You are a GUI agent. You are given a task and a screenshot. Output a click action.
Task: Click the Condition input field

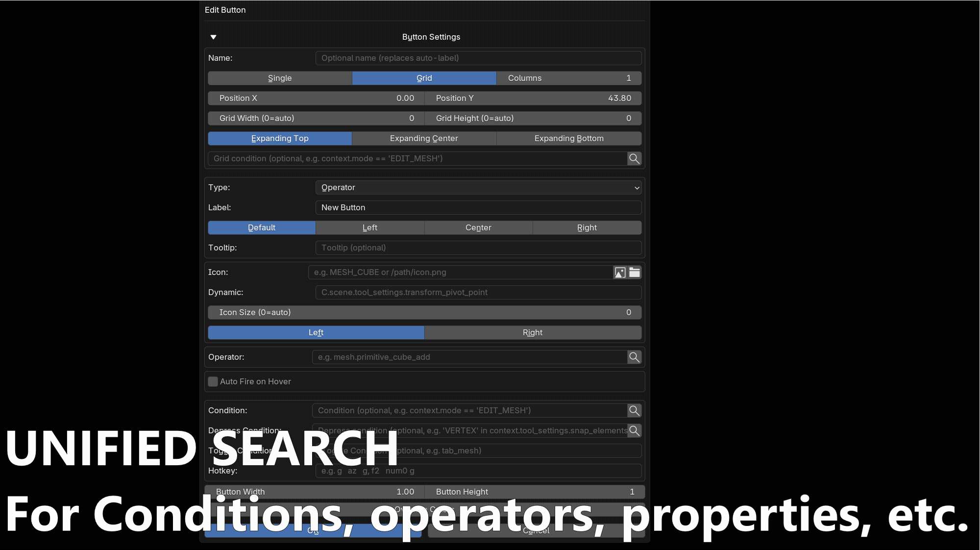pyautogui.click(x=469, y=410)
